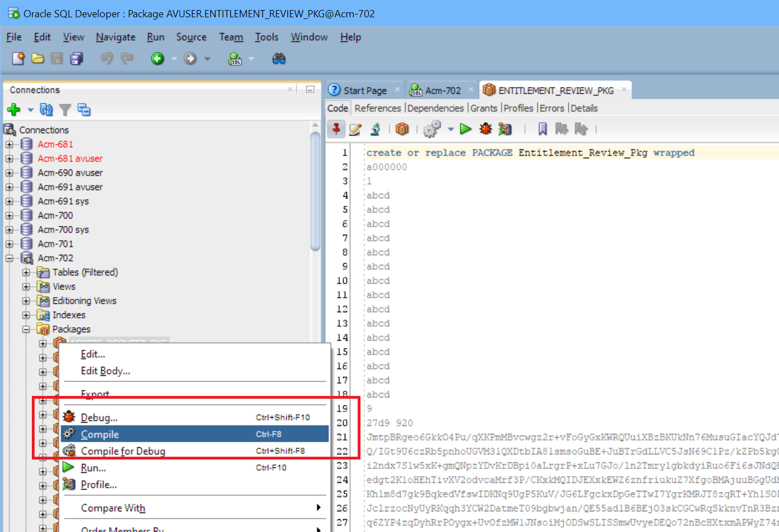Screen dimensions: 779x532
Task: Switch to the Errors tab
Action: pyautogui.click(x=551, y=108)
